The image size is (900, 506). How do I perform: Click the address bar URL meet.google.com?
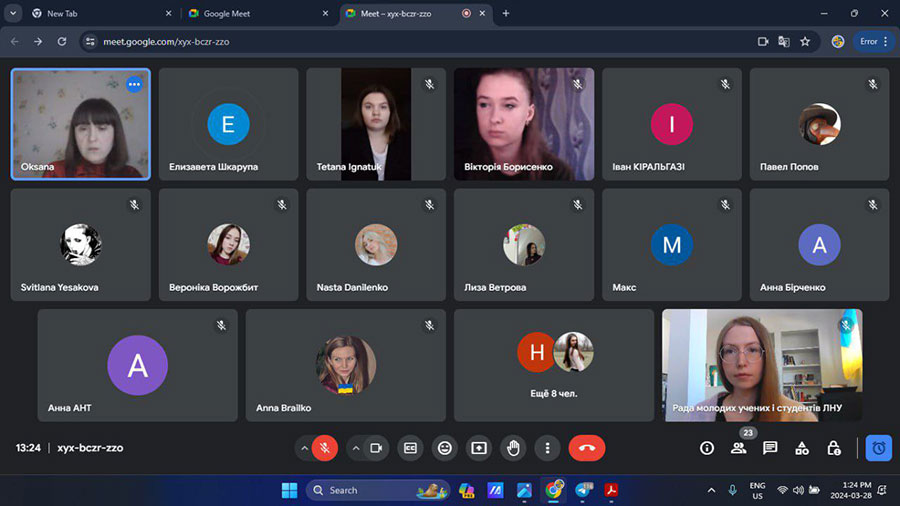166,42
